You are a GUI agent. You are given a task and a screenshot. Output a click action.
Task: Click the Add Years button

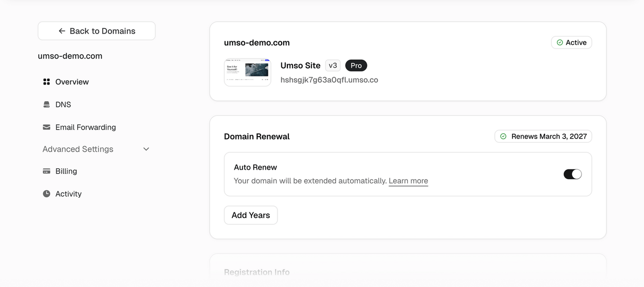(x=250, y=215)
